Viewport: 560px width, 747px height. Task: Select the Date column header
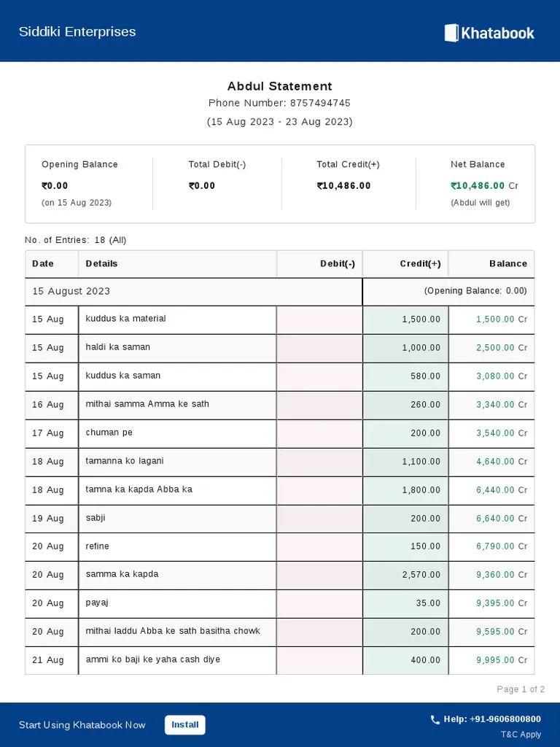point(43,263)
